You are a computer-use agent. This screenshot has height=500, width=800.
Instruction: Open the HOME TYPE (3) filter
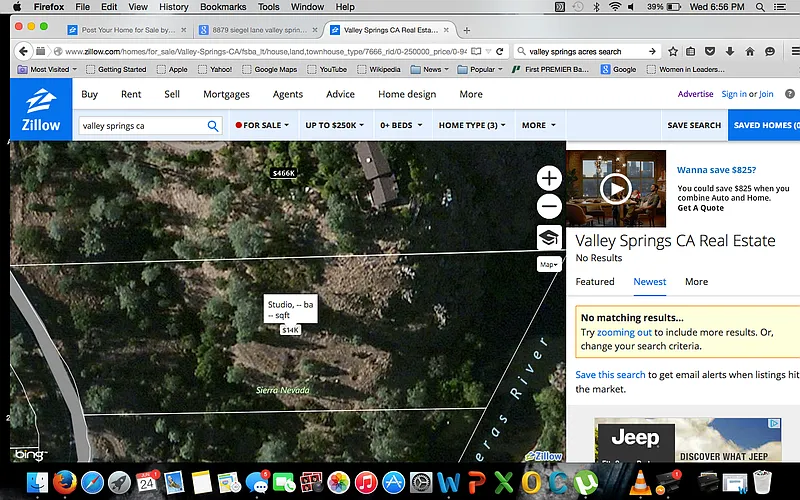pos(472,126)
